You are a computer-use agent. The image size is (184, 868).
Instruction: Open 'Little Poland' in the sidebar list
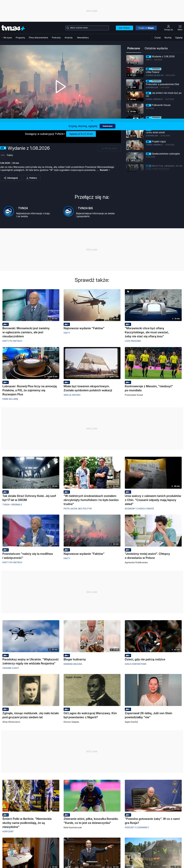click(x=153, y=72)
